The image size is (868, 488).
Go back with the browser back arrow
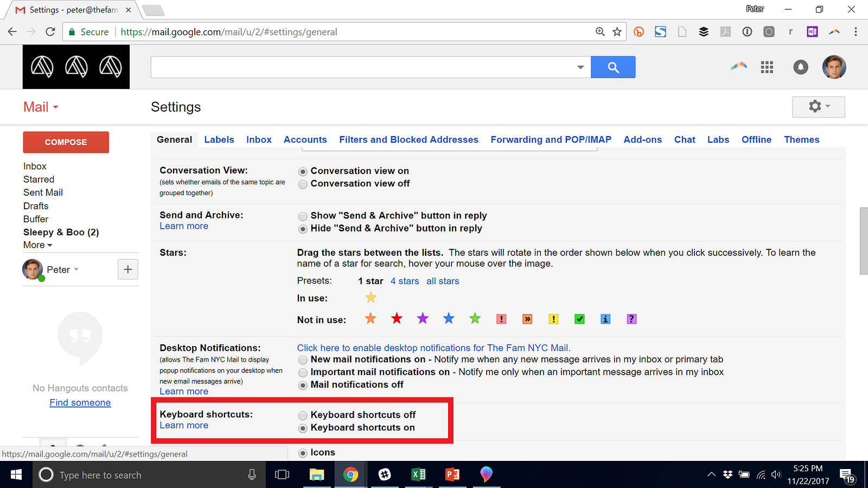click(x=12, y=32)
